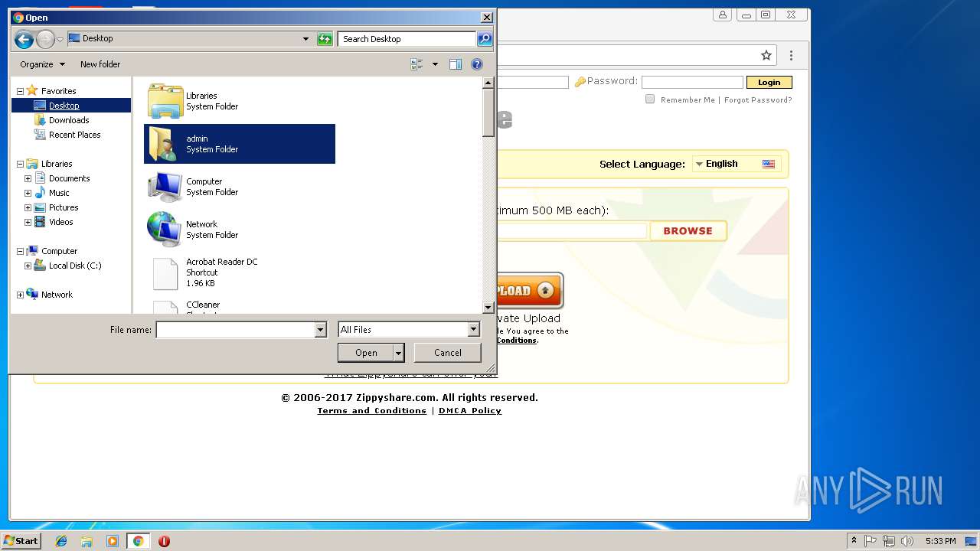Collapse the Favorites tree node

pos(20,91)
